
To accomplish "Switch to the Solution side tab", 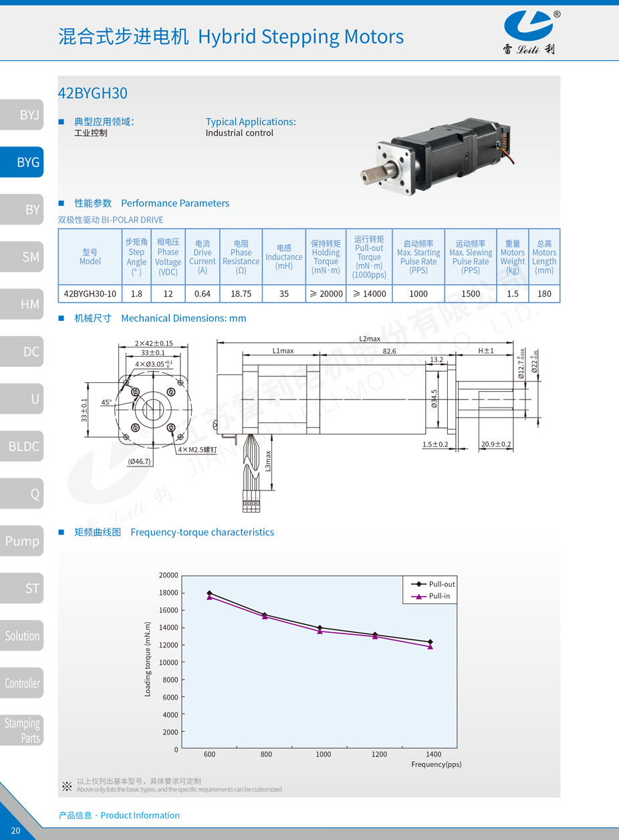I will pos(22,636).
